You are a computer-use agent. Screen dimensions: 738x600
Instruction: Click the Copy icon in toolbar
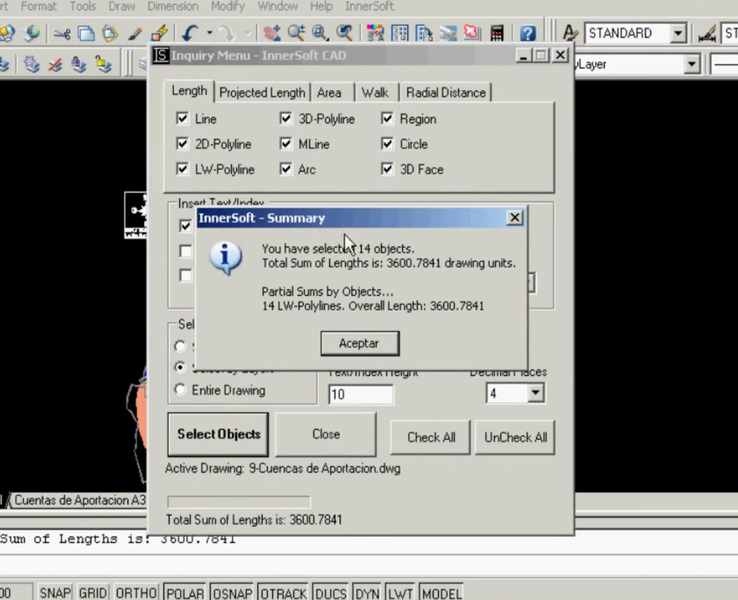coord(86,33)
